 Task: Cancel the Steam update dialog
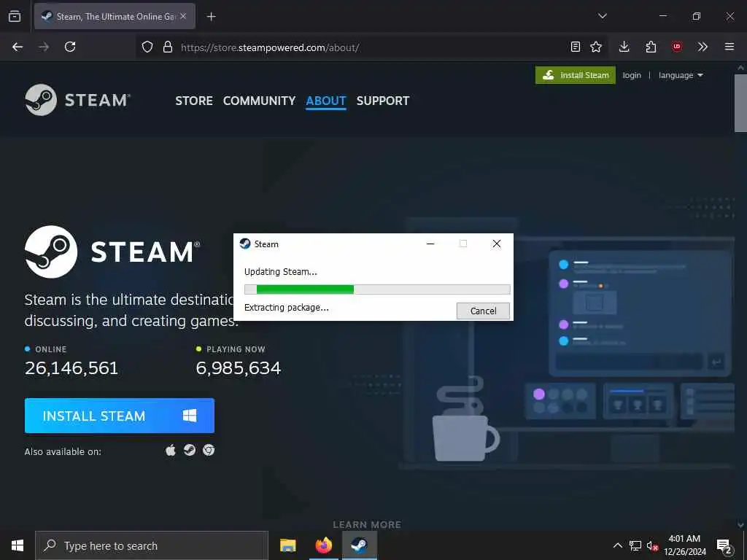click(x=483, y=311)
